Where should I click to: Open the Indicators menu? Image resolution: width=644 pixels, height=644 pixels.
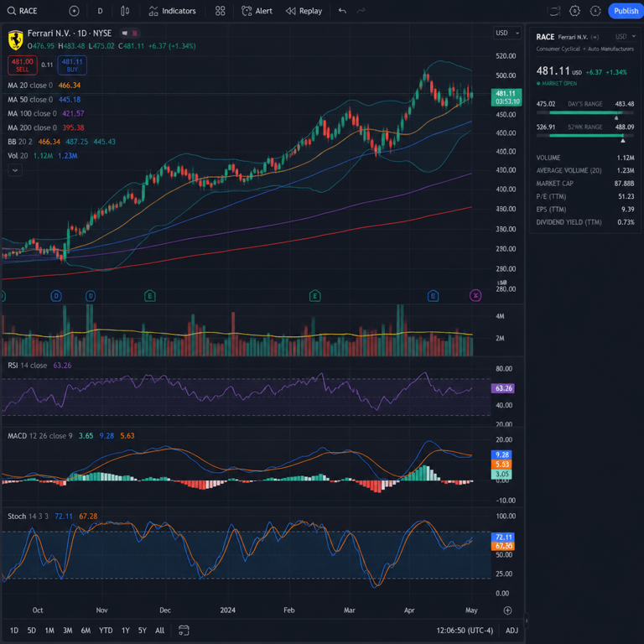click(x=172, y=11)
